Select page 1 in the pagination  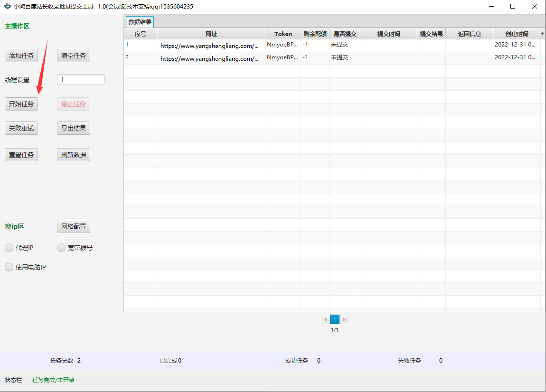point(335,319)
